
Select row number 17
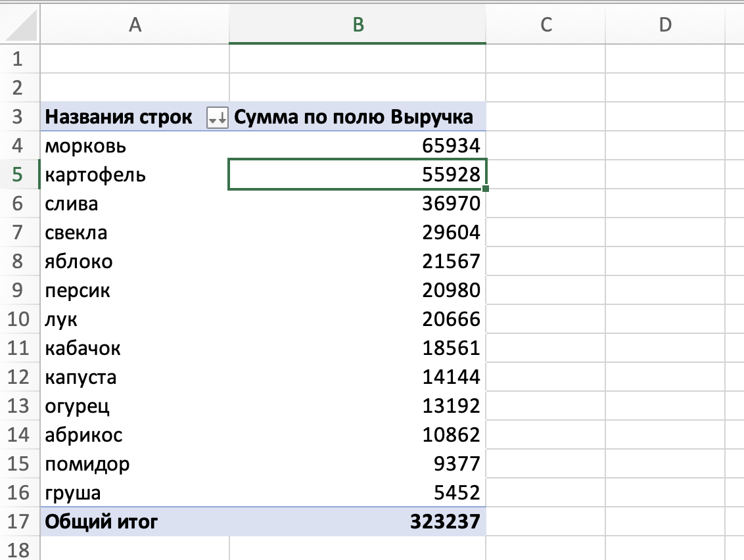[x=19, y=521]
